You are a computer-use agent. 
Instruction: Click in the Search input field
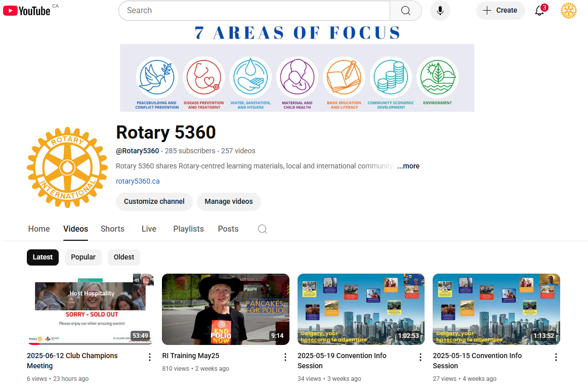pos(254,11)
